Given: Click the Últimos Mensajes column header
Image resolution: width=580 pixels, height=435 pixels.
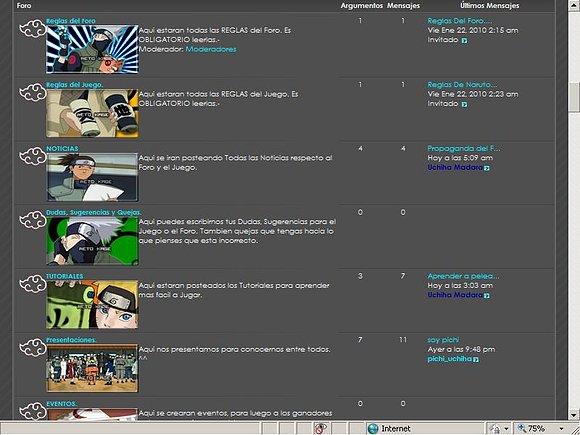Looking at the screenshot, I should [x=489, y=6].
